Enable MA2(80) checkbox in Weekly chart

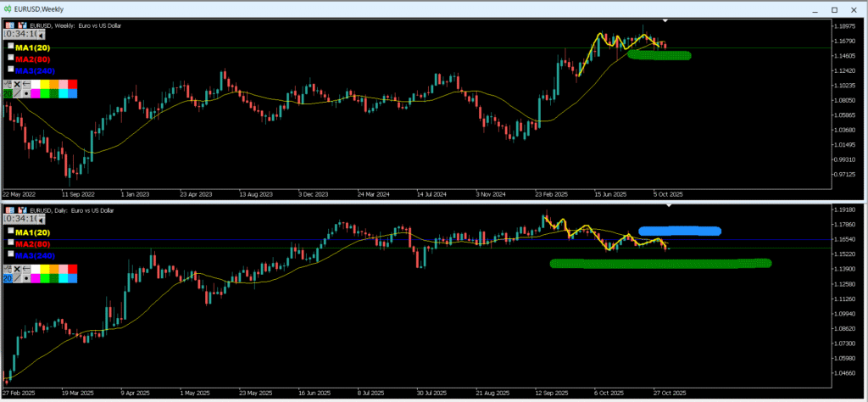(11, 59)
